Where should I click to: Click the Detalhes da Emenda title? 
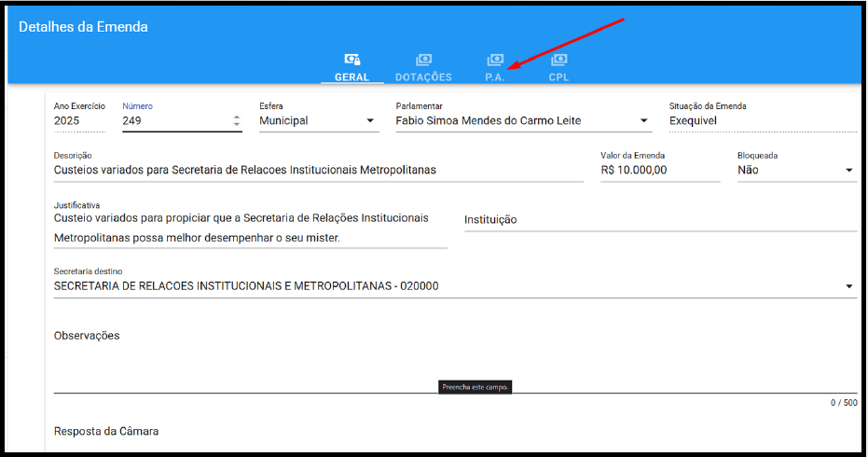coord(83,27)
